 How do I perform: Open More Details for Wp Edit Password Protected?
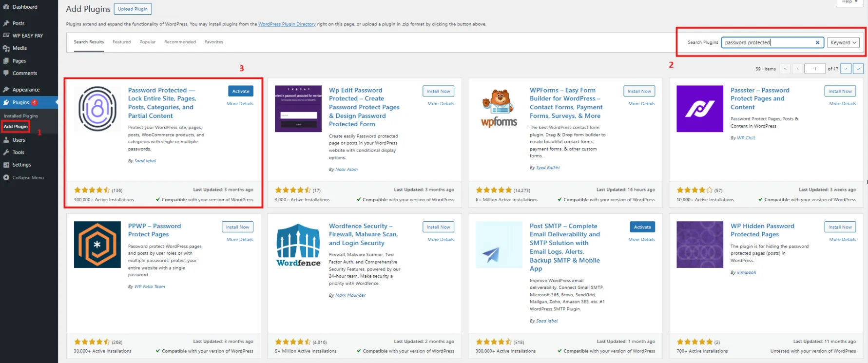coord(441,104)
